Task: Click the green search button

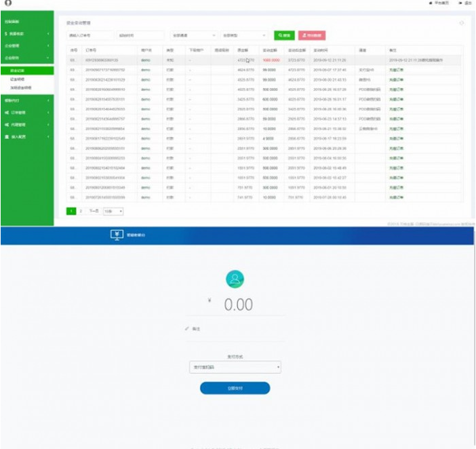Action: [x=284, y=35]
